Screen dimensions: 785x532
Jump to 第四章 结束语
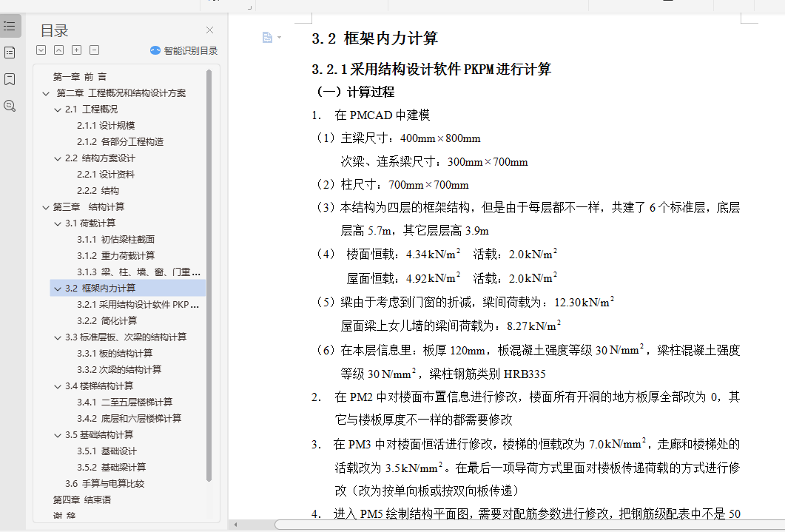click(x=82, y=499)
